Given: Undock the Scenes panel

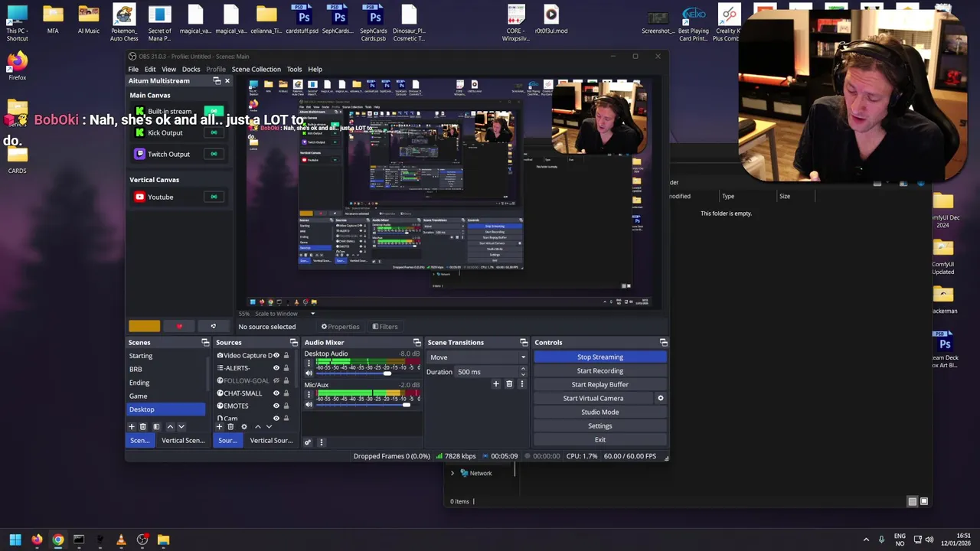Looking at the screenshot, I should click(x=205, y=342).
